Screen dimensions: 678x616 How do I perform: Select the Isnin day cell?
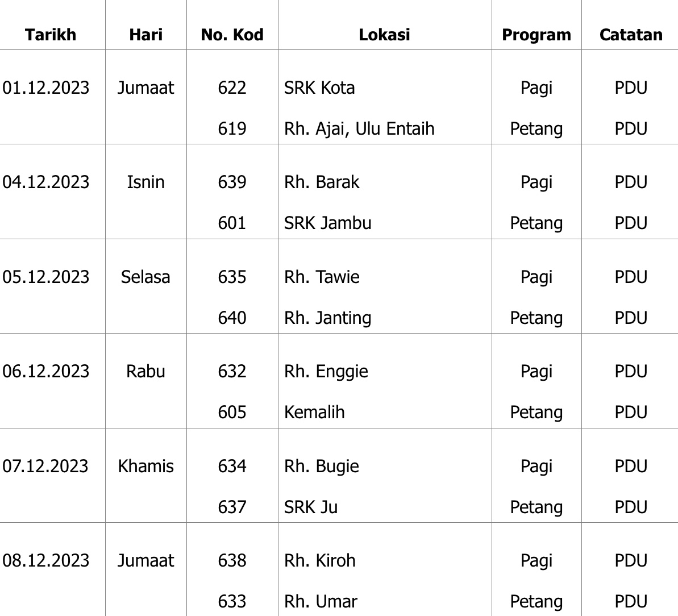145,182
